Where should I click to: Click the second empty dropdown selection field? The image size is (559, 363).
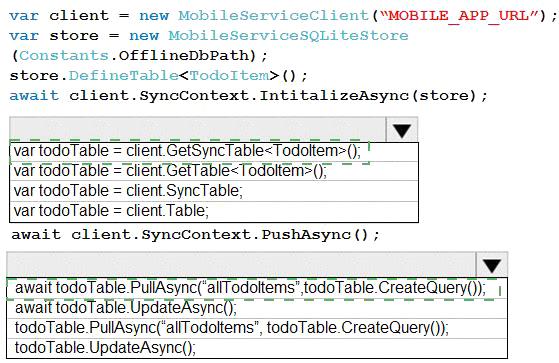pos(241,265)
